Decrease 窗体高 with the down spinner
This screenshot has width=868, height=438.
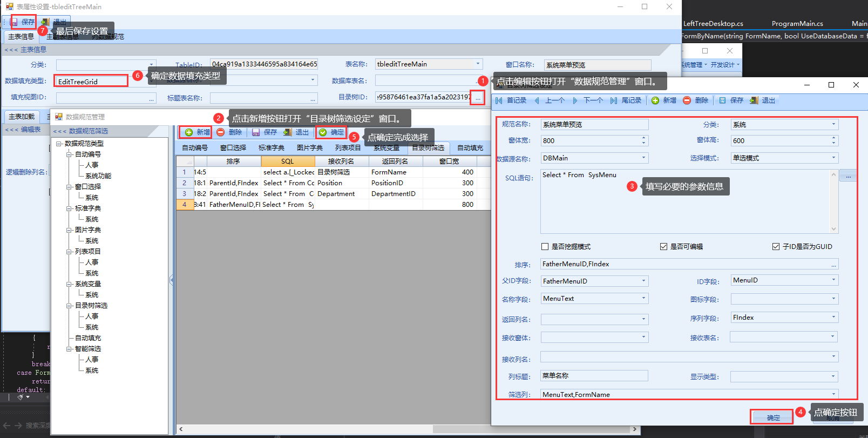833,143
